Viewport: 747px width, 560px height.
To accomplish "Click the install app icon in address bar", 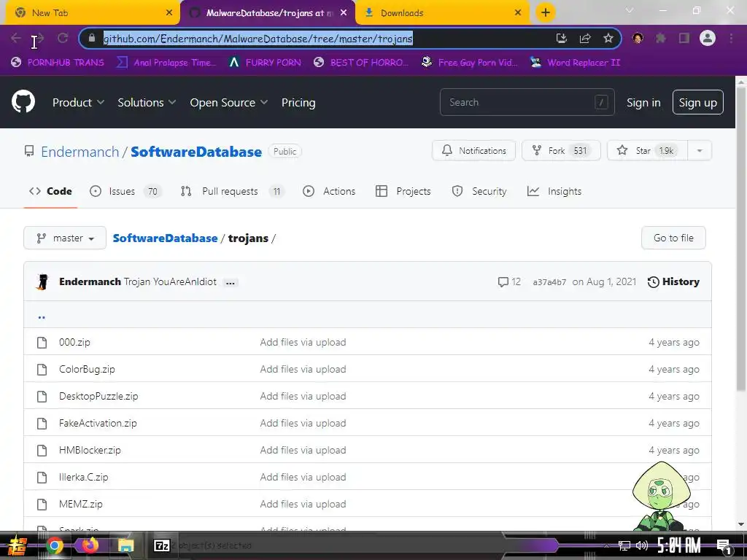I will (562, 38).
